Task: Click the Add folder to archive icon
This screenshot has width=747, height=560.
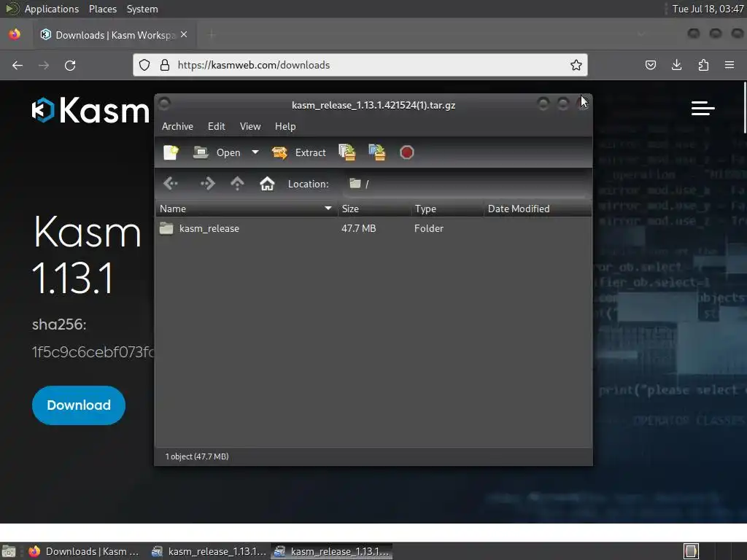Action: click(x=377, y=152)
